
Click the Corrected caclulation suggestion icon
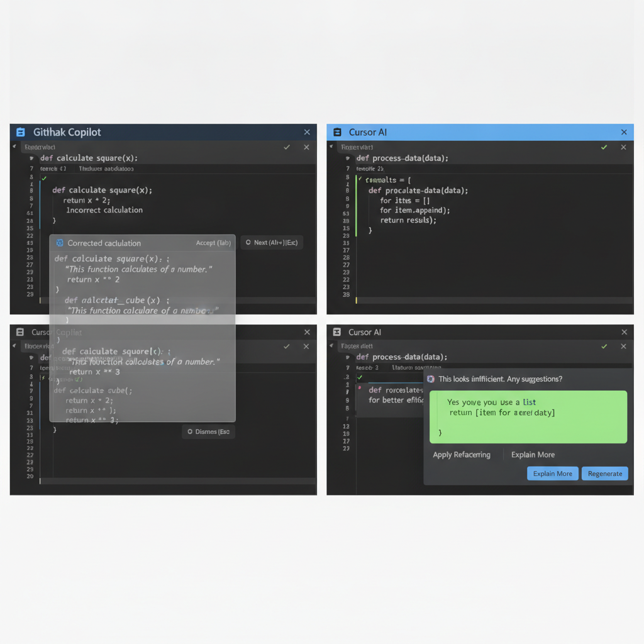point(60,243)
